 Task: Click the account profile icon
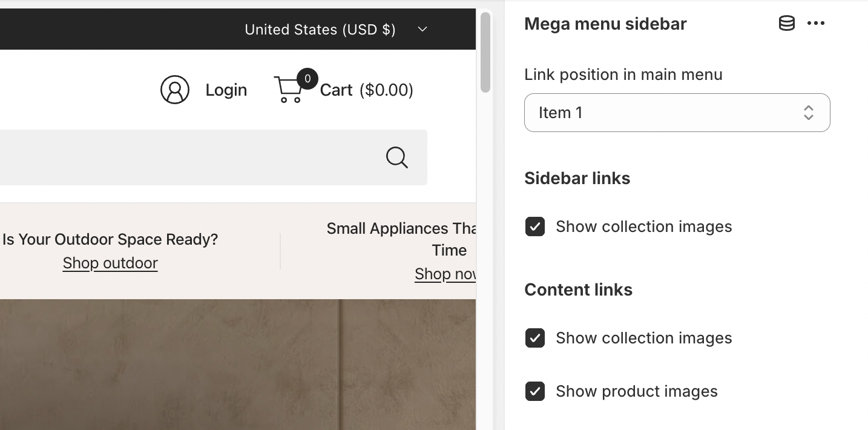175,89
